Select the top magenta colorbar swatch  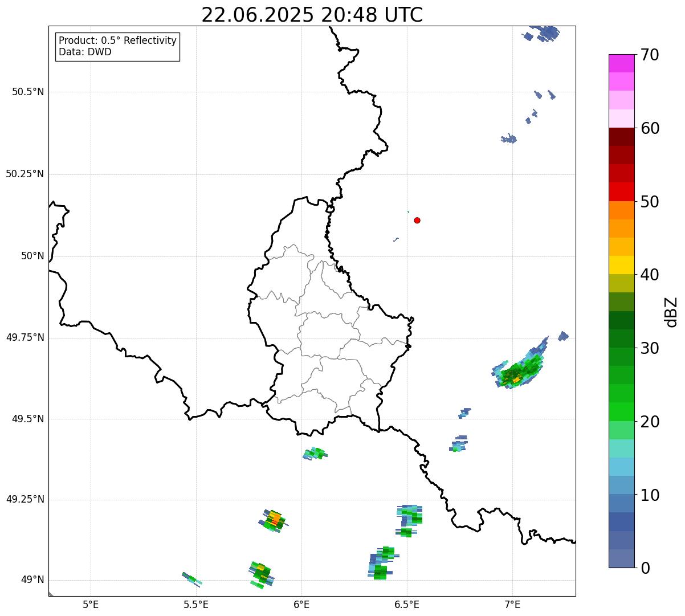pyautogui.click(x=622, y=63)
